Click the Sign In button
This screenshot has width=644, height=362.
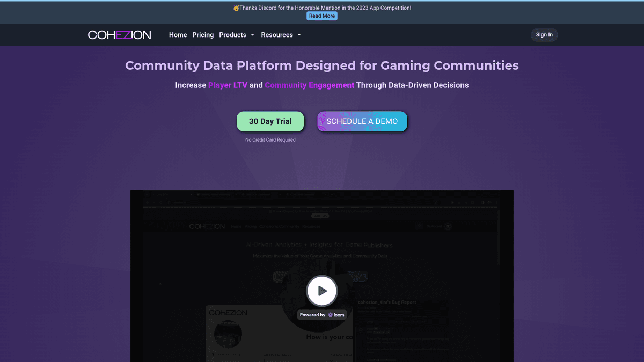pyautogui.click(x=544, y=35)
